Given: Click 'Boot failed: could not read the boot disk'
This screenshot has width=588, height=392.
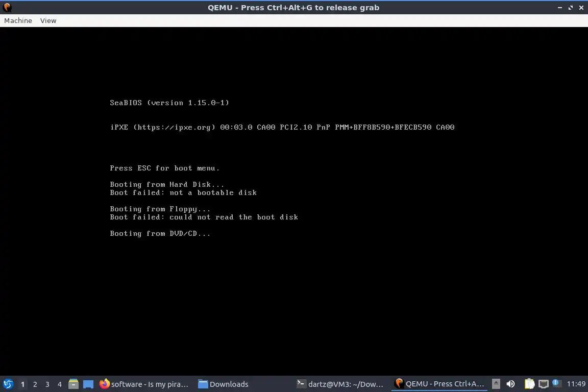Looking at the screenshot, I should click(204, 217).
